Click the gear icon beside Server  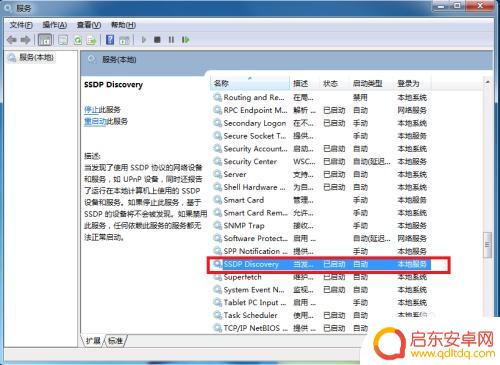[x=218, y=174]
